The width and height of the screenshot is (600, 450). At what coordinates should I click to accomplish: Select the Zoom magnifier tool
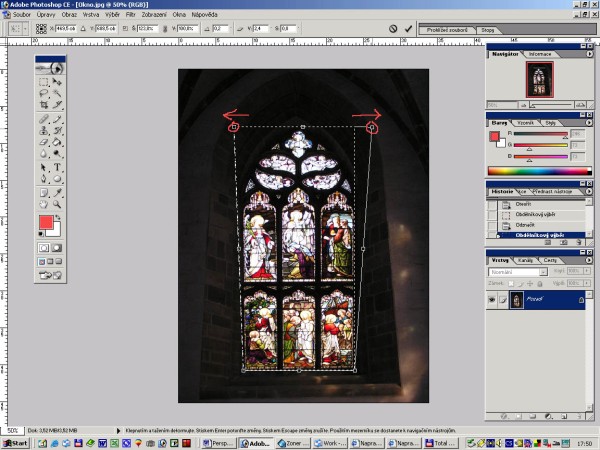[58, 204]
